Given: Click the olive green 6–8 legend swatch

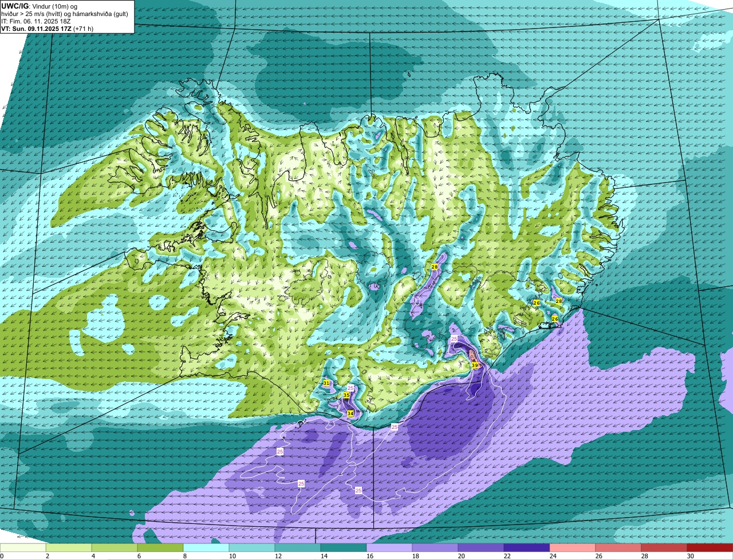Looking at the screenshot, I should (x=160, y=548).
